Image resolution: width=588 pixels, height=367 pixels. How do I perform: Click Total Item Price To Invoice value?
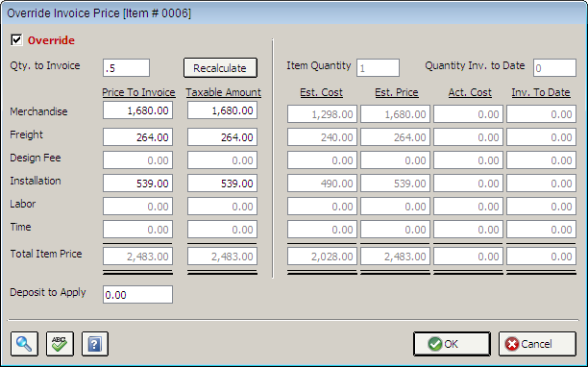(x=137, y=257)
